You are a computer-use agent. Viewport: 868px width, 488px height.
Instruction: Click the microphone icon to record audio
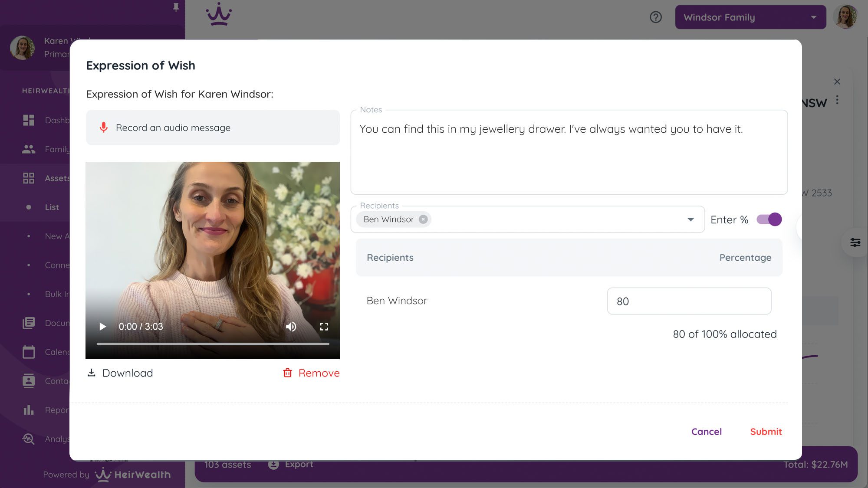point(103,128)
